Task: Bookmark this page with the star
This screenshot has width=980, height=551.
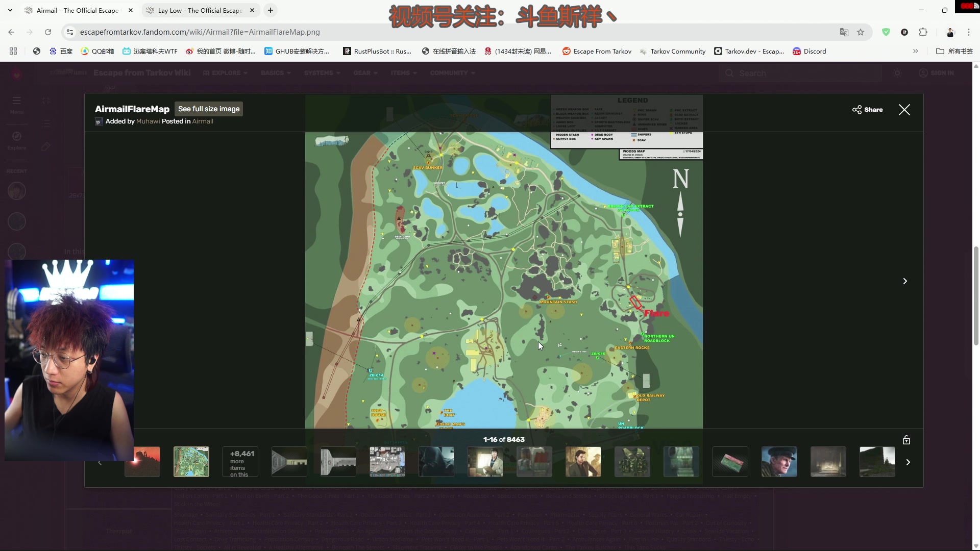Action: coord(861,32)
